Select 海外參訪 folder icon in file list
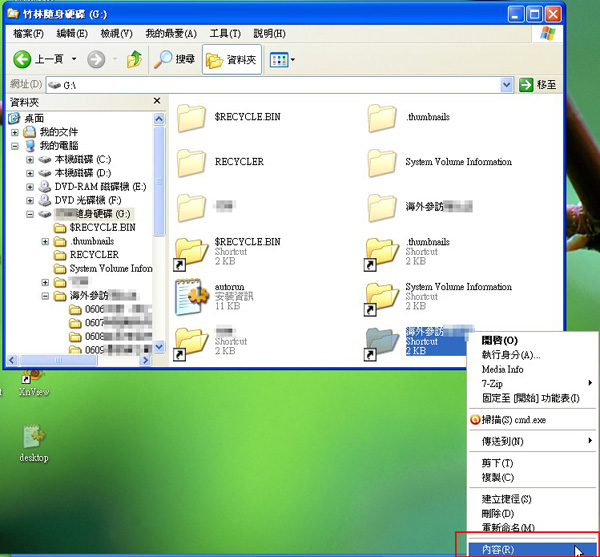 click(x=382, y=208)
